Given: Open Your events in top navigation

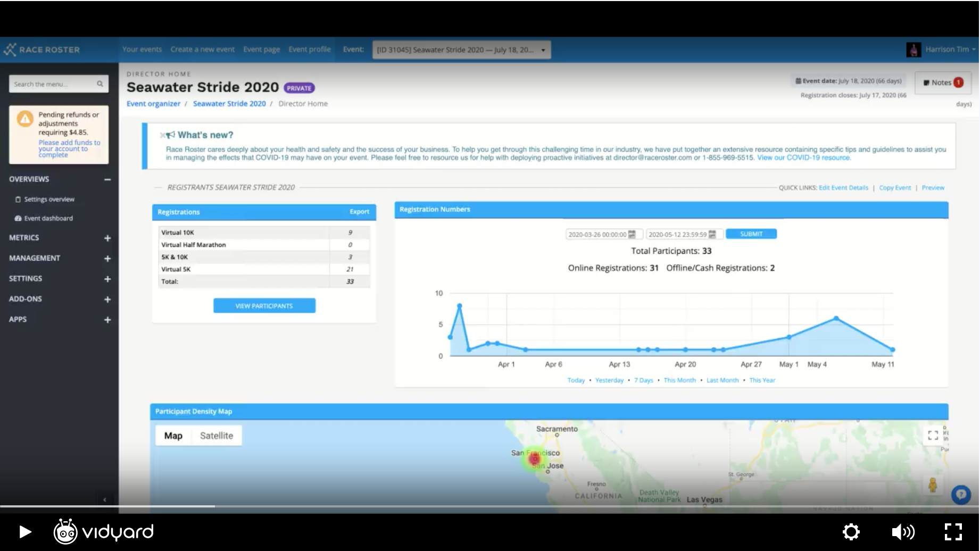Looking at the screenshot, I should pos(142,49).
